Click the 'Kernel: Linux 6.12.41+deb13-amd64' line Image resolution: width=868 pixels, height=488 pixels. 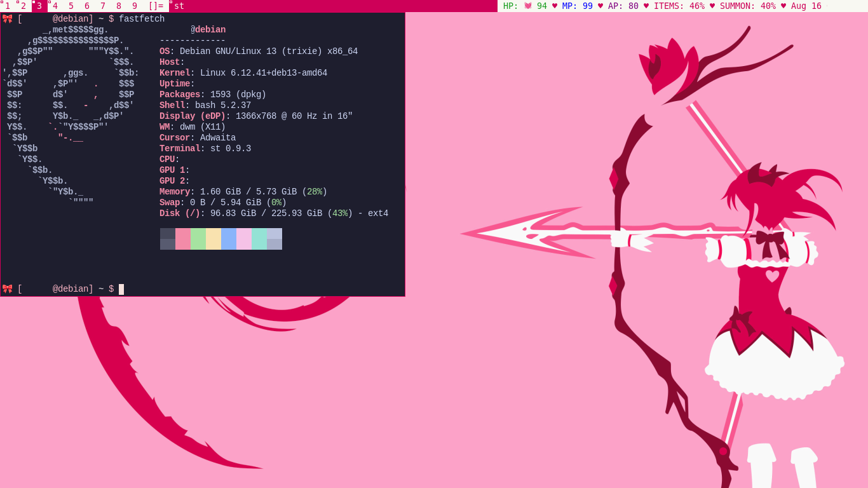point(243,73)
